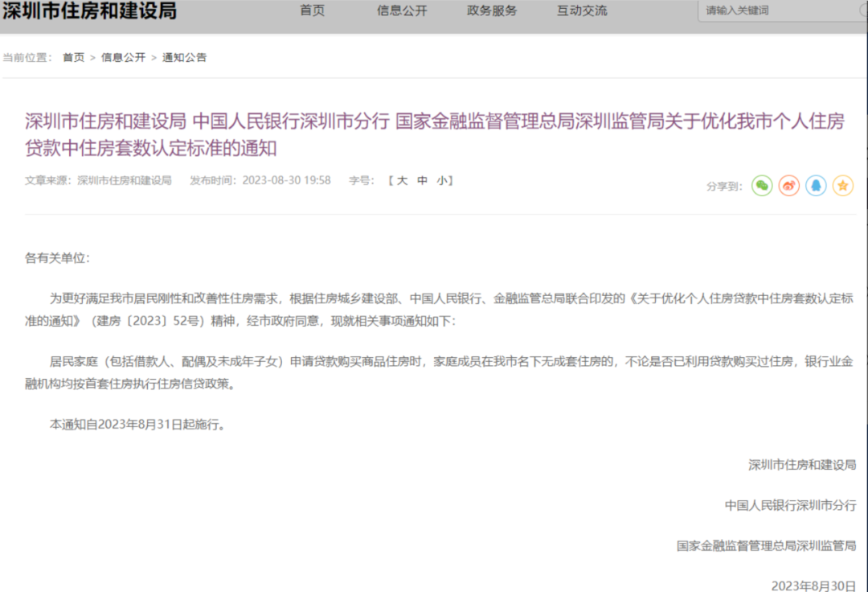Open 政务服务 navigation menu

tap(492, 10)
